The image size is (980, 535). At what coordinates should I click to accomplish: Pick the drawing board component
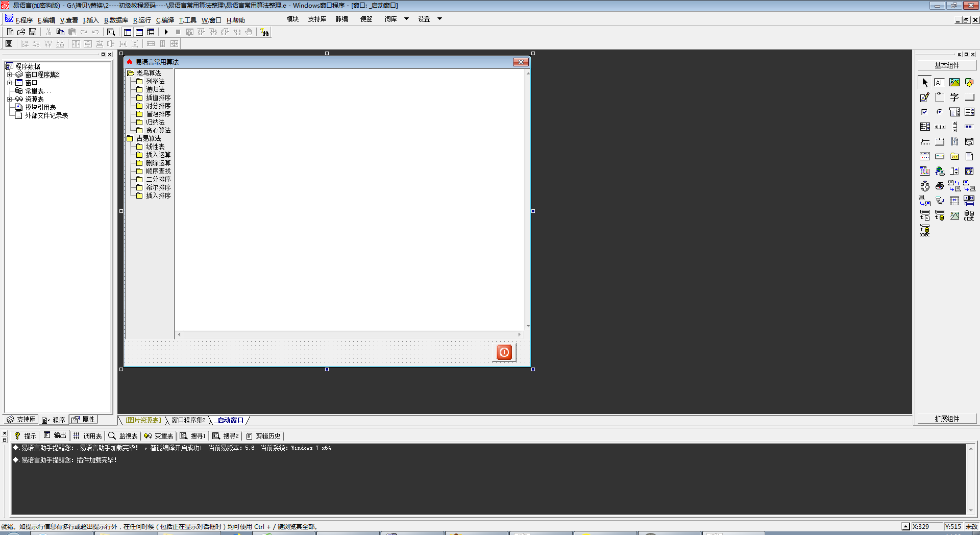[925, 97]
